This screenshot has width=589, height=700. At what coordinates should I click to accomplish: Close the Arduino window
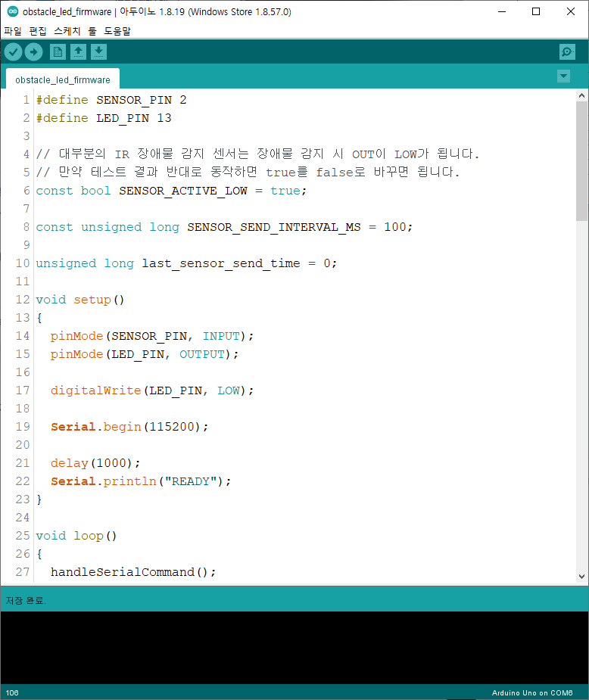(571, 11)
